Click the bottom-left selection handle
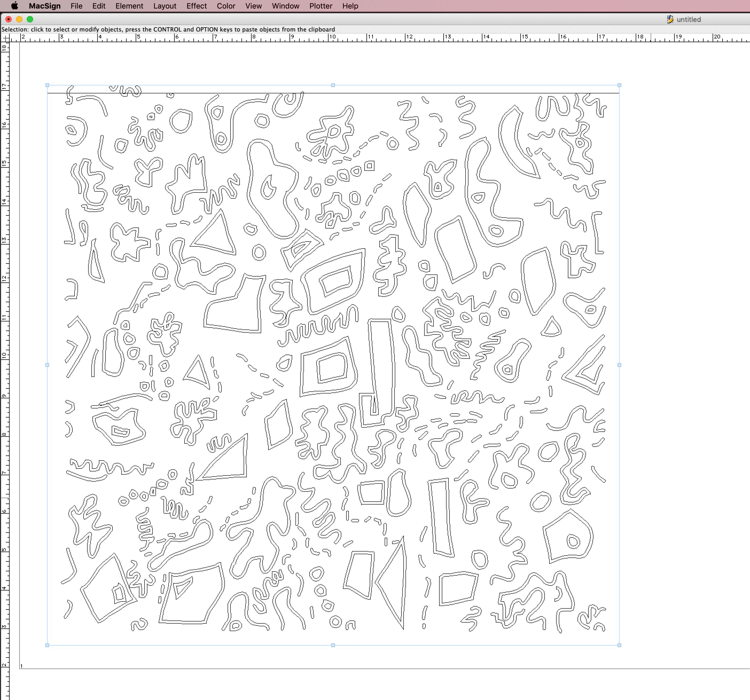750x700 pixels. tap(47, 645)
